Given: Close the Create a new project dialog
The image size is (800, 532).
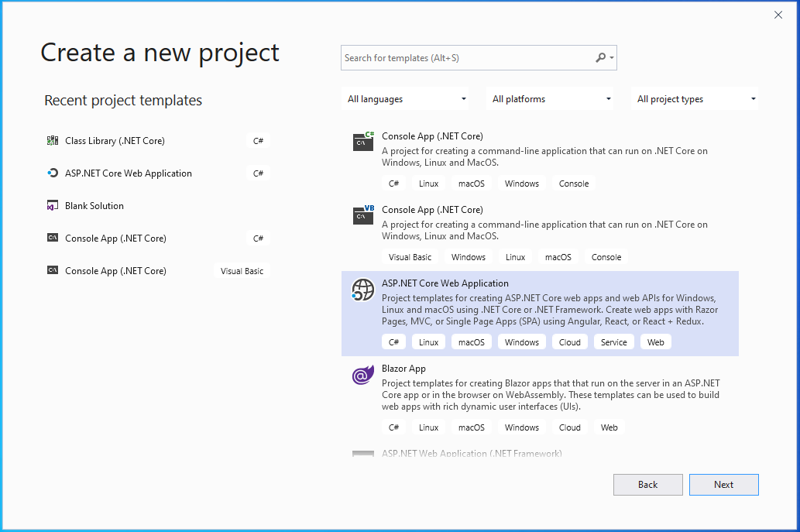Looking at the screenshot, I should coord(778,15).
